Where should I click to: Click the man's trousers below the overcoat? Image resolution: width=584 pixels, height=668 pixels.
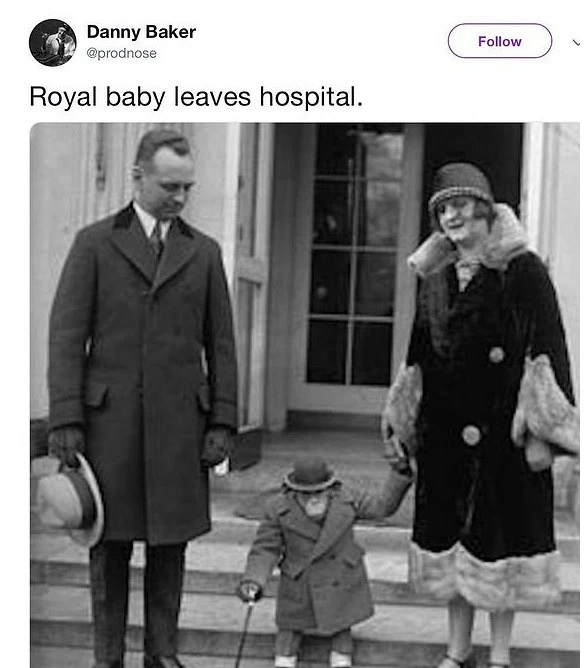pyautogui.click(x=137, y=601)
